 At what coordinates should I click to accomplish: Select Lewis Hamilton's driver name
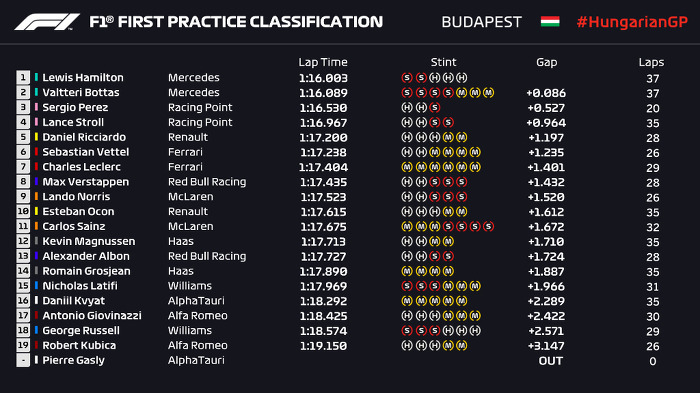[83, 77]
